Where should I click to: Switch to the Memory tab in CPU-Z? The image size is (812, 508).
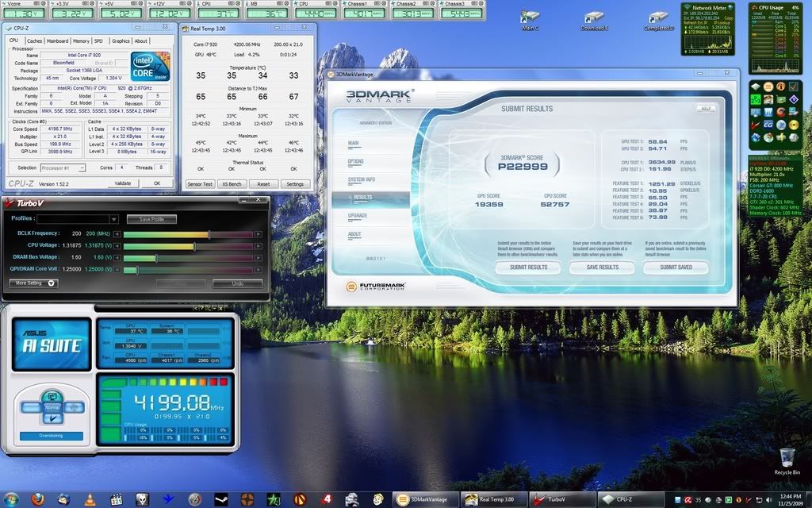[81, 41]
